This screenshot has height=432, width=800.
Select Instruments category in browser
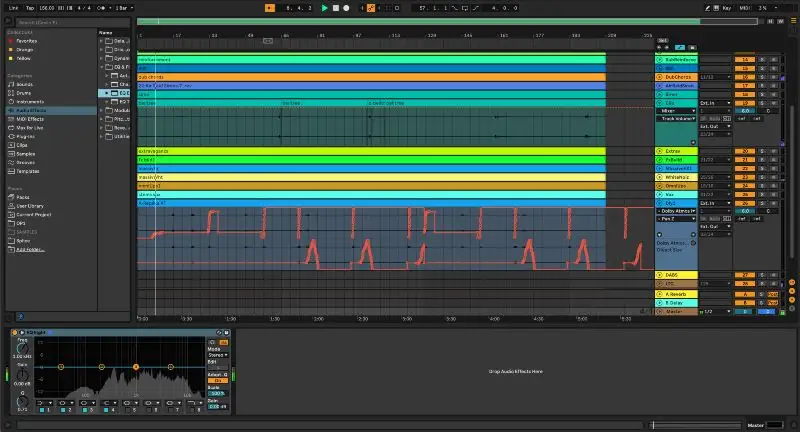(x=31, y=103)
